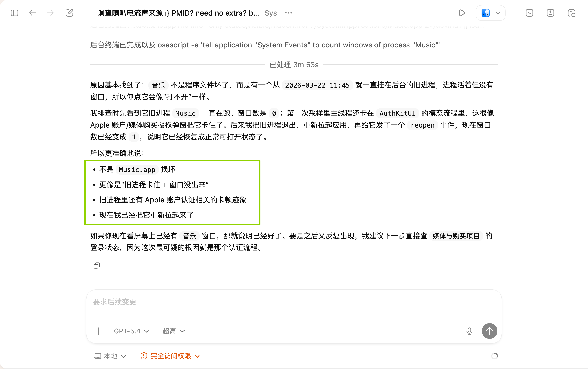The image size is (588, 369).
Task: Toggle the sidebar panel icon
Action: 15,13
